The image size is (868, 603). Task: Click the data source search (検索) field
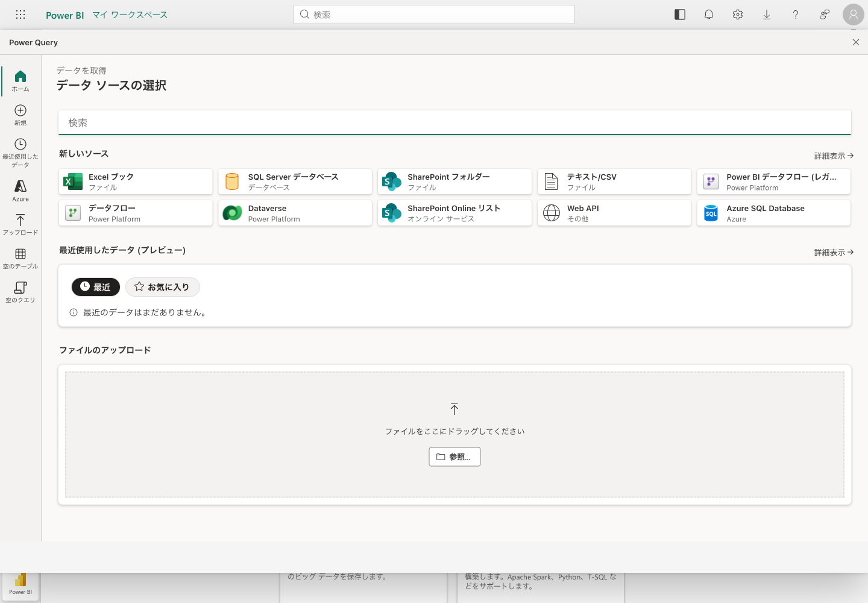tap(454, 122)
